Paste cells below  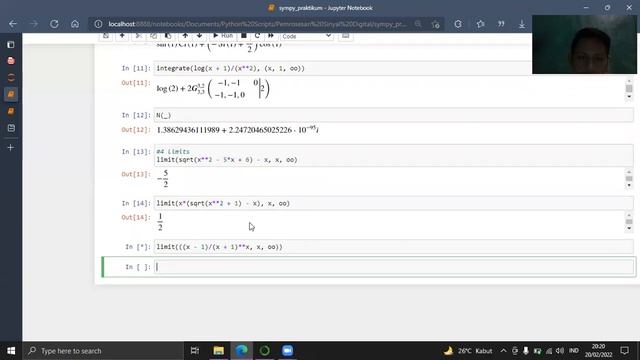[168, 36]
